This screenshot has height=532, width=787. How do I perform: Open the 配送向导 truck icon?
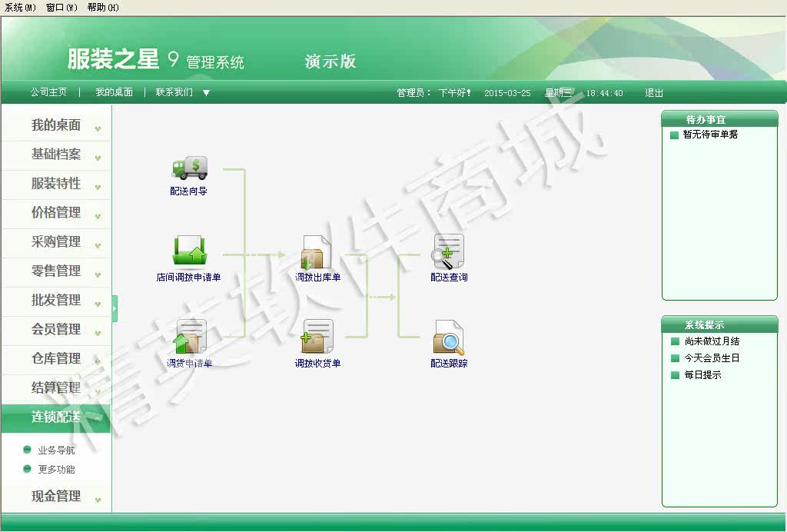189,168
